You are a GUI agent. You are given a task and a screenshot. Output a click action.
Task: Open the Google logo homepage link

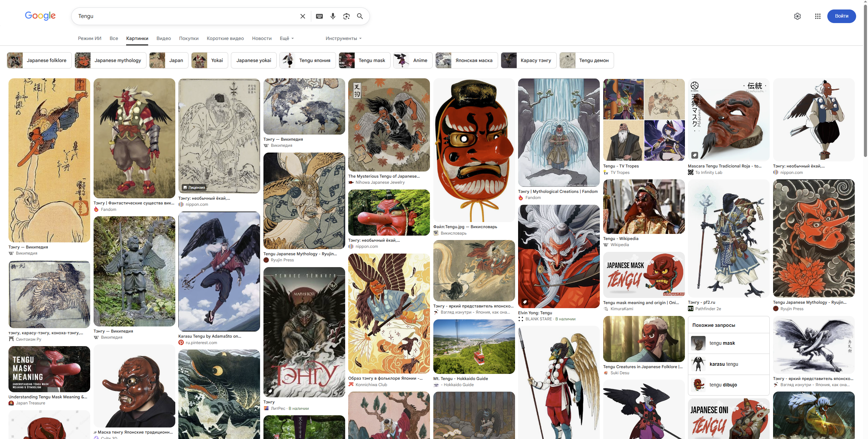coord(40,16)
